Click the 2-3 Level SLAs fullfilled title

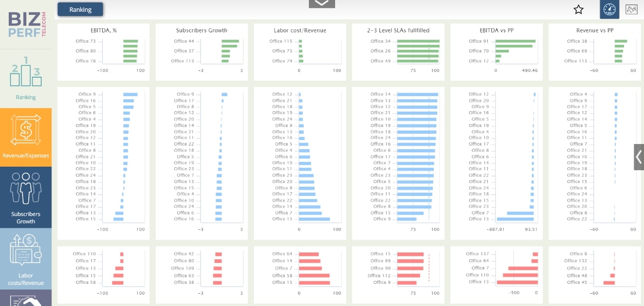pos(398,30)
